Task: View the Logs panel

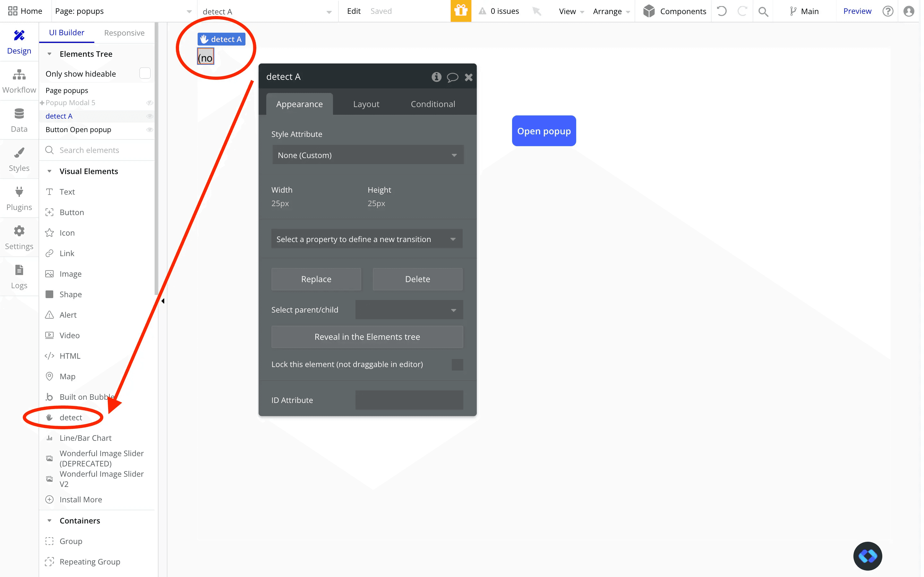Action: 19,277
